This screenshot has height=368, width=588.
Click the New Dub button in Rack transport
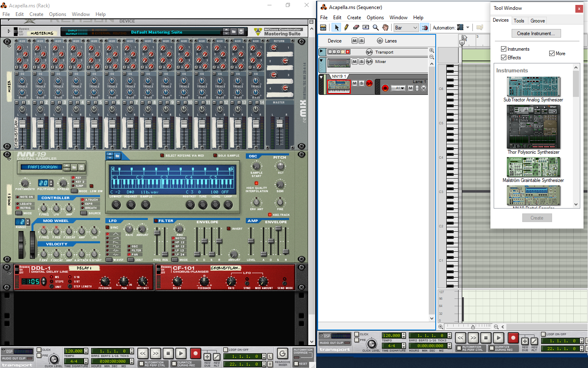coord(207,357)
